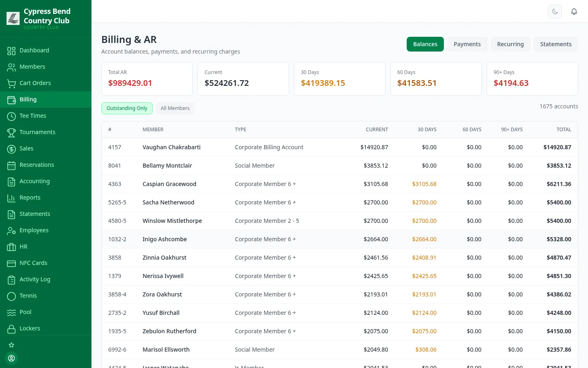Viewport: 588px width, 368px height.
Task: Click the HR briefcase icon
Action: point(11,247)
